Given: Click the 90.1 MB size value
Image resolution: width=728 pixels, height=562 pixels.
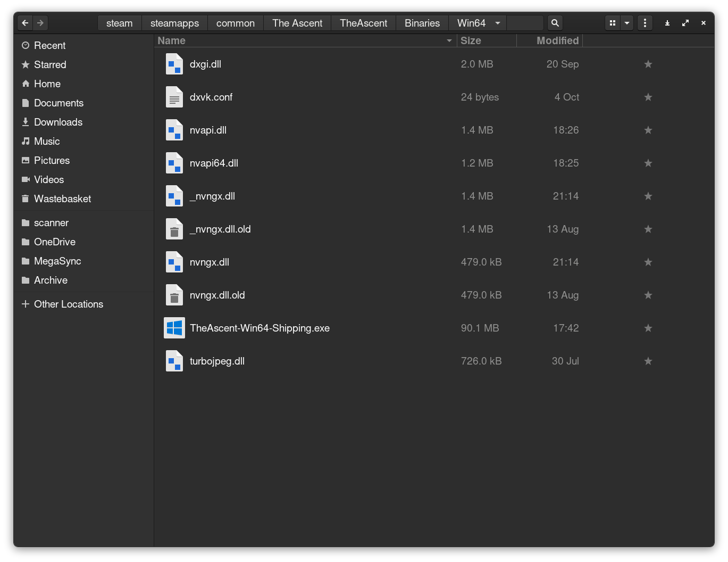Looking at the screenshot, I should pyautogui.click(x=480, y=328).
